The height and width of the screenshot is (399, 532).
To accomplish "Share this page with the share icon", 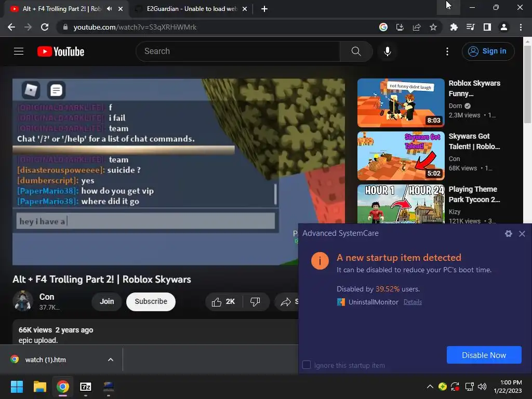I will 417,27.
